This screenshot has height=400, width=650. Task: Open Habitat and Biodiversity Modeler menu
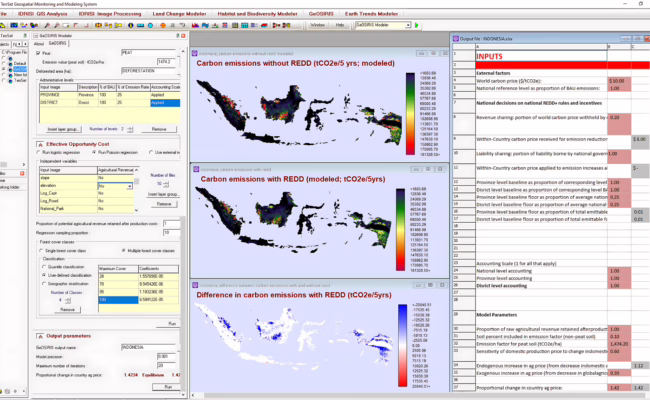pos(257,14)
